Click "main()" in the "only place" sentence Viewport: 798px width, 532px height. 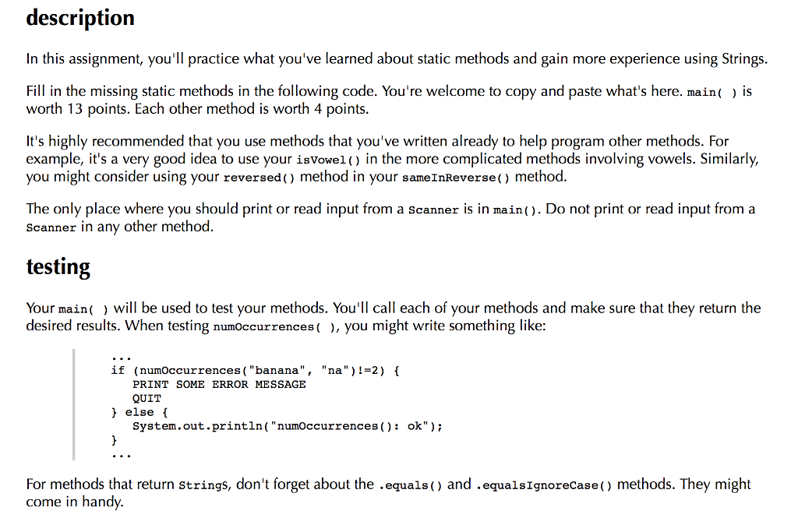(516, 210)
